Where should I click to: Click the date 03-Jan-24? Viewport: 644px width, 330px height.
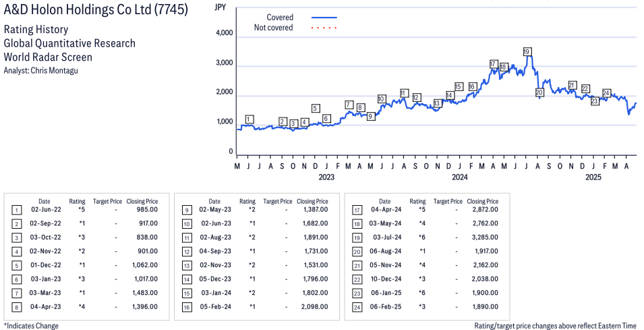pyautogui.click(x=216, y=293)
